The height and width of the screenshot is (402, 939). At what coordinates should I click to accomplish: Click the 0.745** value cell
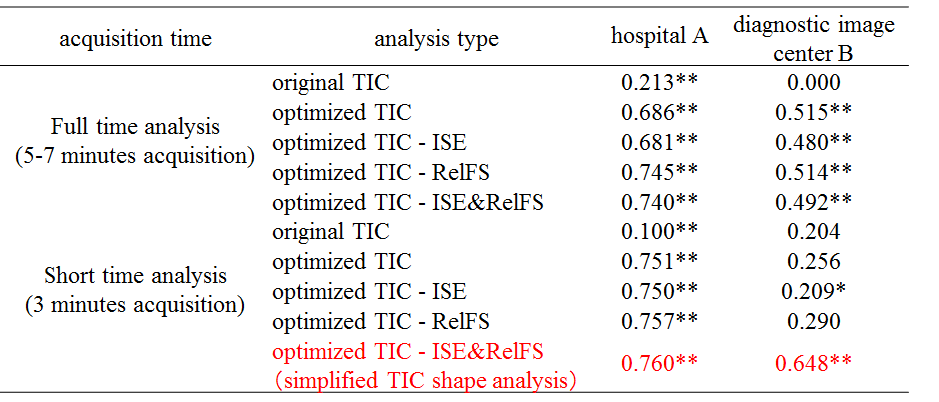659,172
